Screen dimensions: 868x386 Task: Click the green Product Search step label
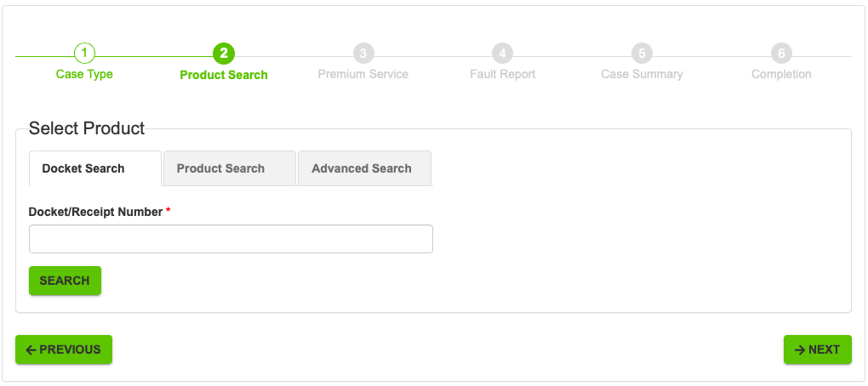click(224, 75)
